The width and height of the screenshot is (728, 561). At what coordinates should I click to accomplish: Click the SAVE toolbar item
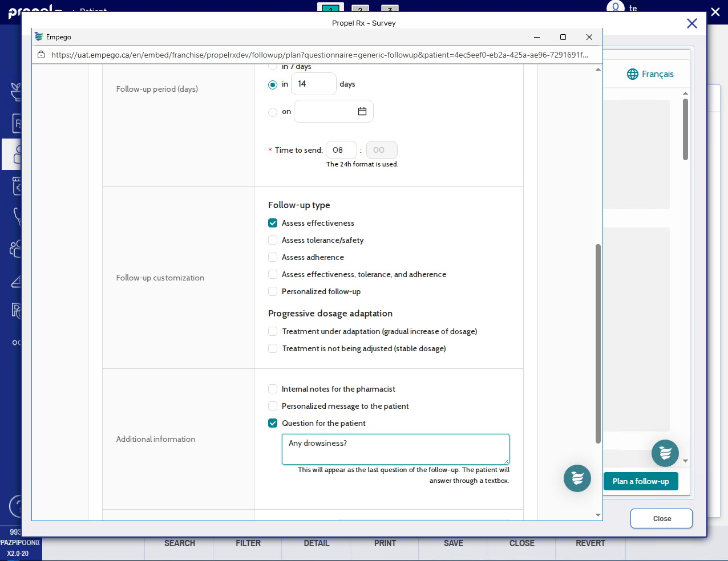tap(453, 543)
